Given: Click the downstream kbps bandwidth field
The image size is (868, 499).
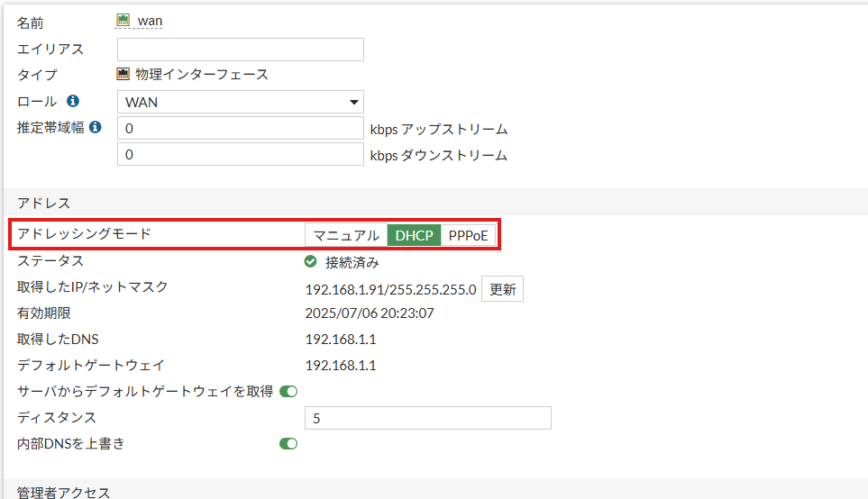Looking at the screenshot, I should click(241, 154).
